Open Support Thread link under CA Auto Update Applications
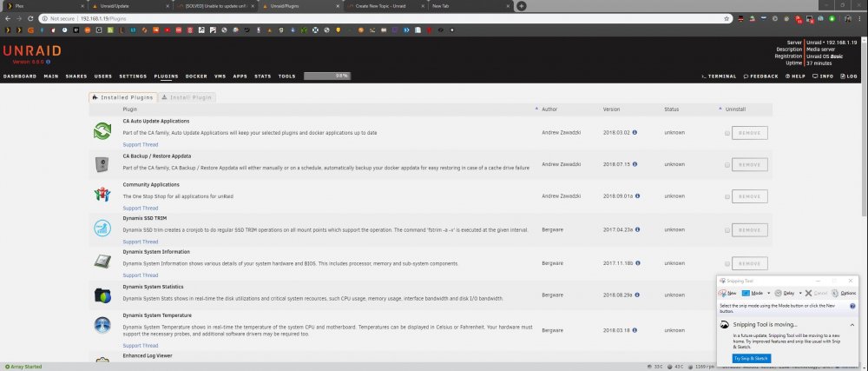 tap(140, 144)
